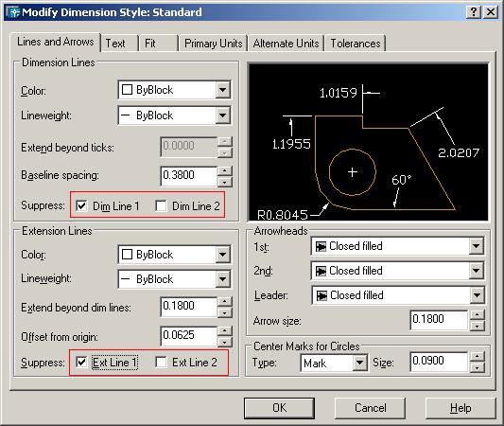Increase Arrow size with up arrow
Screen dimensions: 504x426
tap(478, 314)
